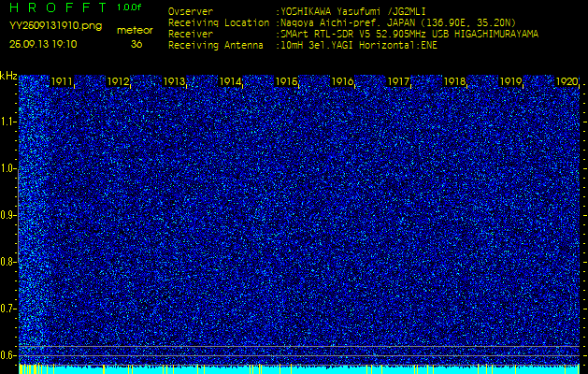Click the date stamp 25.09.13 19:10
588x374 pixels.
pyautogui.click(x=43, y=44)
